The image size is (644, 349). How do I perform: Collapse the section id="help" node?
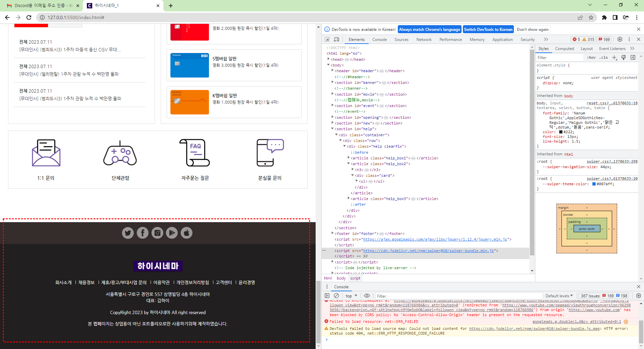332,129
